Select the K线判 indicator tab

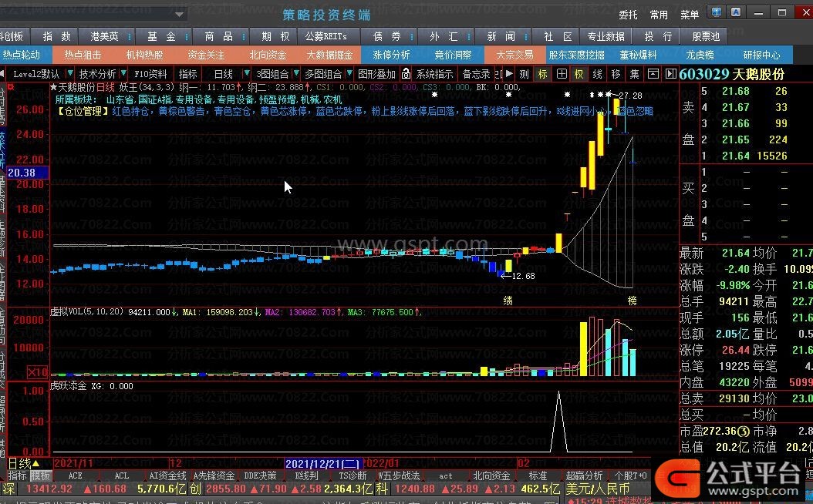(x=306, y=475)
